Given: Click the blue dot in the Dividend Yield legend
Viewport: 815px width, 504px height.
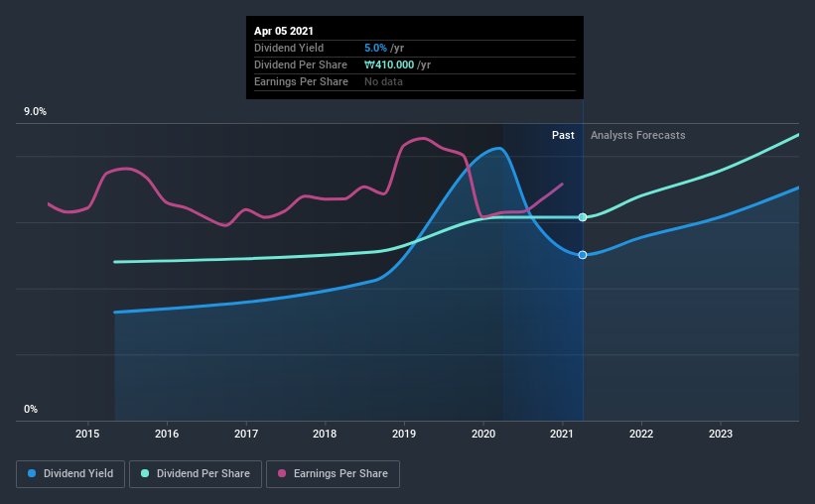Looking at the screenshot, I should (x=34, y=474).
